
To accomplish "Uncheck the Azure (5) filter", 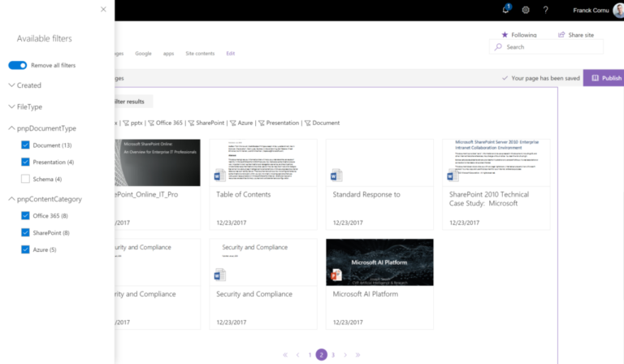I will point(25,249).
